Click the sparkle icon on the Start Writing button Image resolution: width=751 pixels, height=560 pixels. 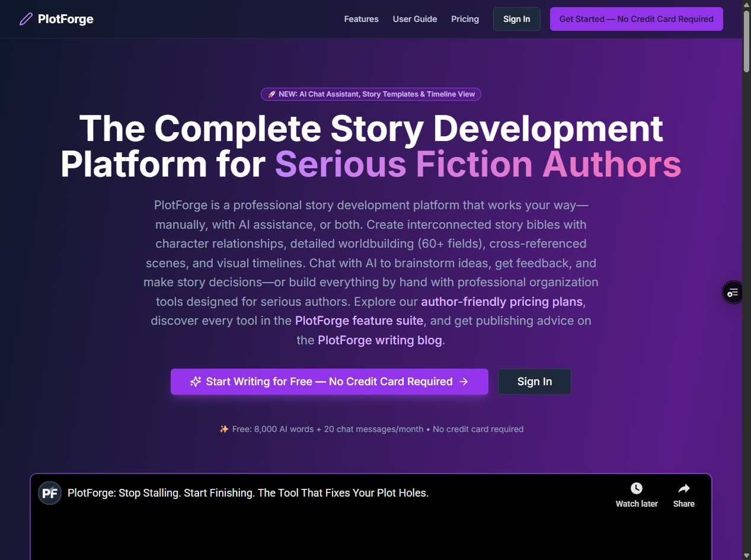(196, 381)
